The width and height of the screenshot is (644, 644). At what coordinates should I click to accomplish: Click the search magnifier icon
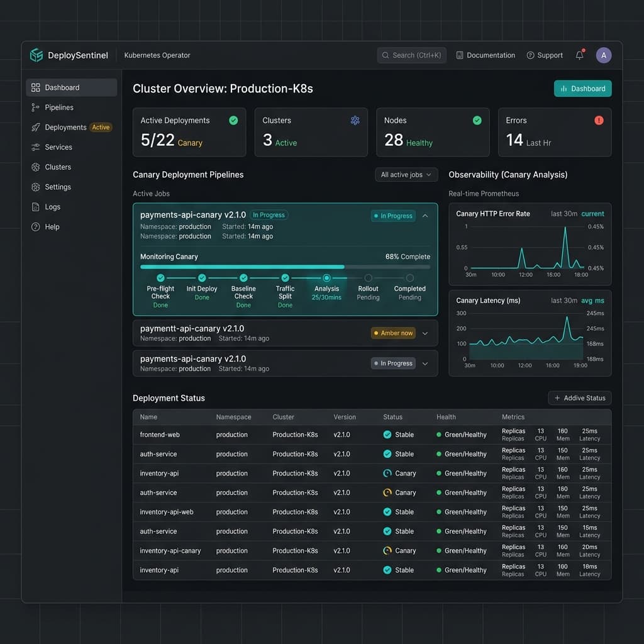386,55
